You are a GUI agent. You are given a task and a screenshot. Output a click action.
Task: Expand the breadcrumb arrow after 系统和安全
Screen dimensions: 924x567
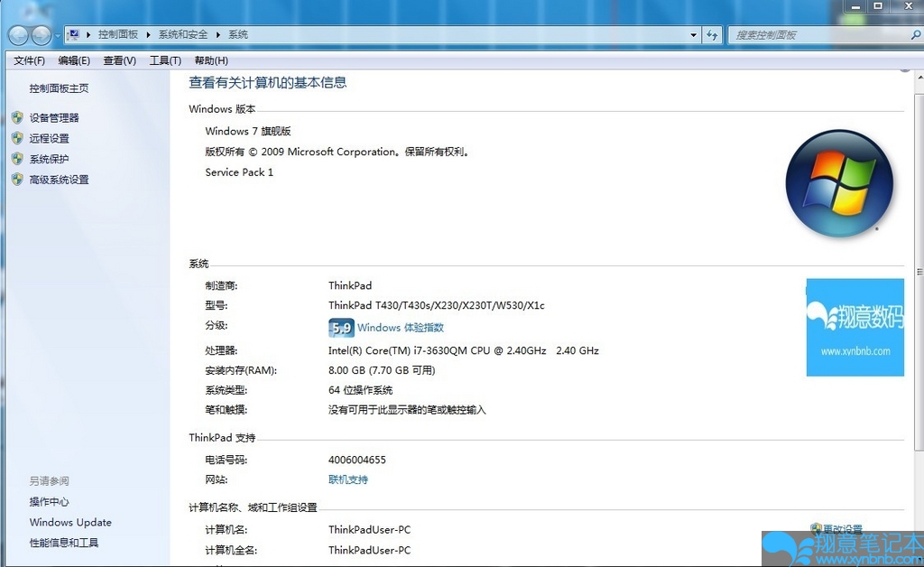218,35
